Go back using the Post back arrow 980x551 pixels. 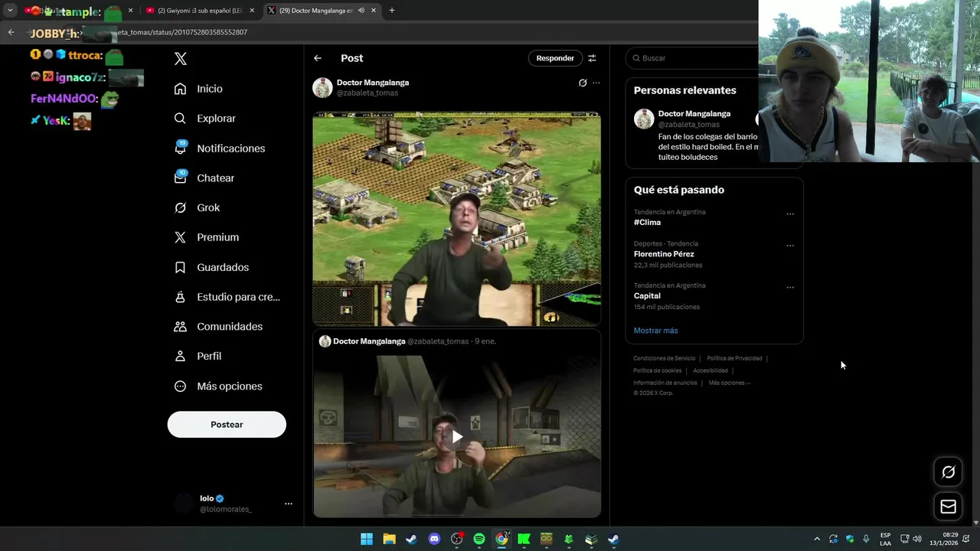point(318,58)
